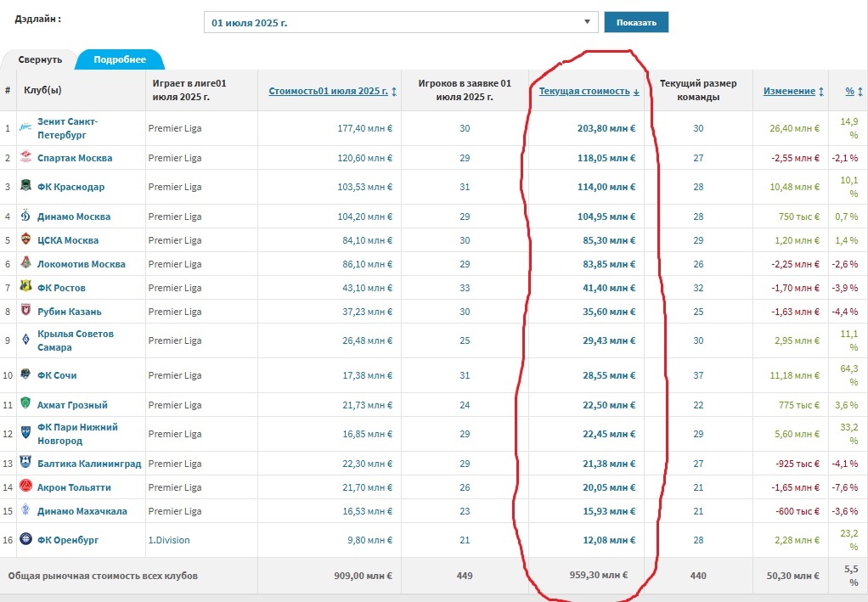The image size is (868, 602).
Task: Click the Lokomotiv Moscow club crest
Action: [25, 262]
